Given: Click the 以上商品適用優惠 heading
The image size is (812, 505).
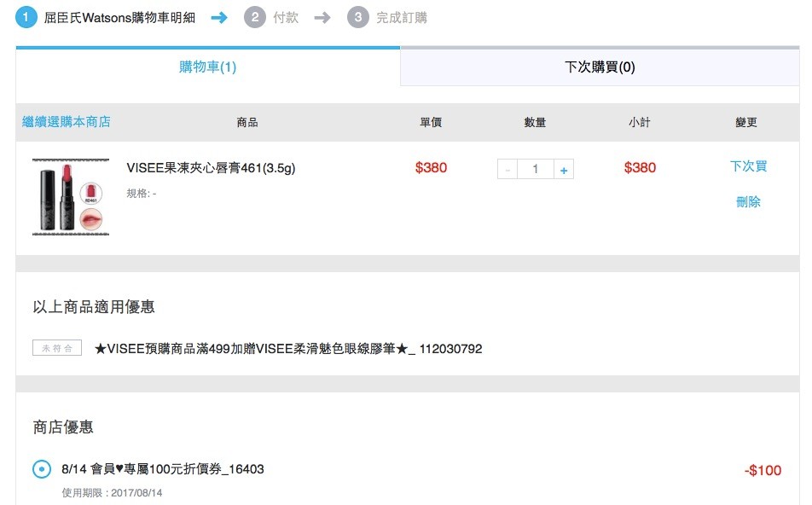Looking at the screenshot, I should [94, 306].
